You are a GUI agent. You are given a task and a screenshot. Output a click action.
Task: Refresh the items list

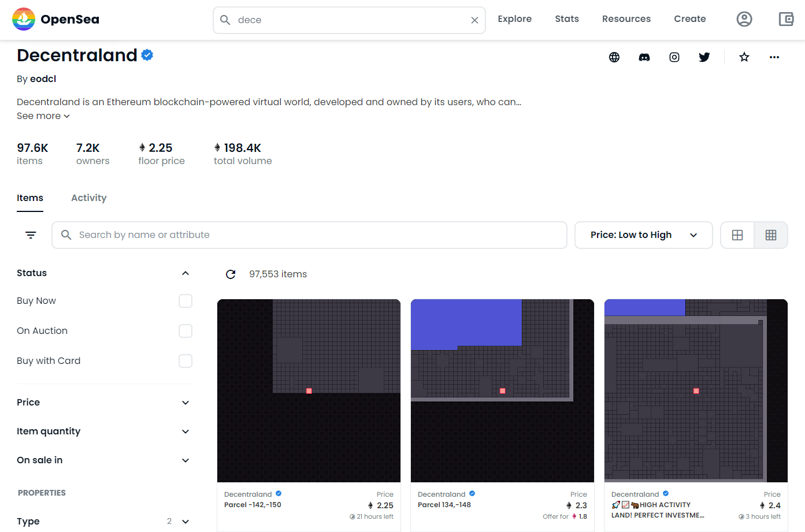click(231, 274)
